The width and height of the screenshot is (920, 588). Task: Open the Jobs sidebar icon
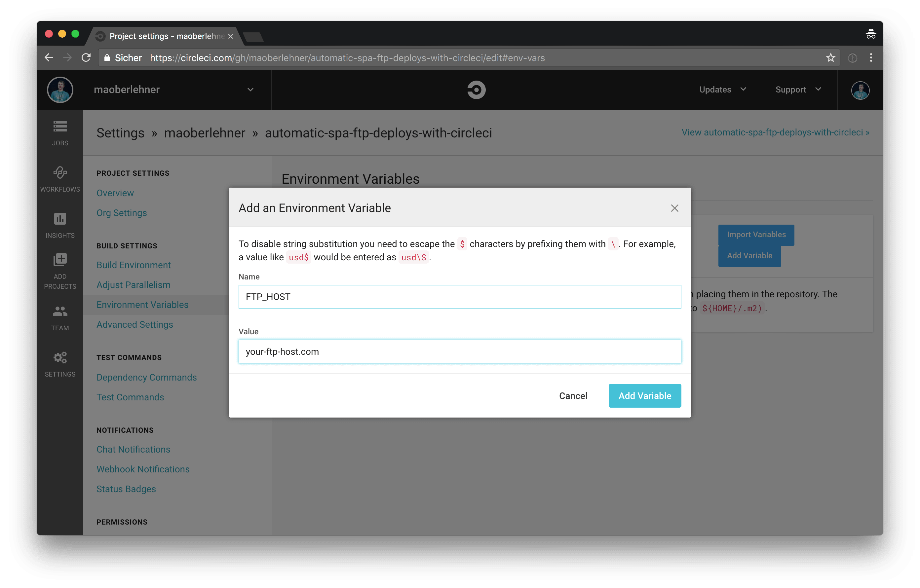[60, 132]
